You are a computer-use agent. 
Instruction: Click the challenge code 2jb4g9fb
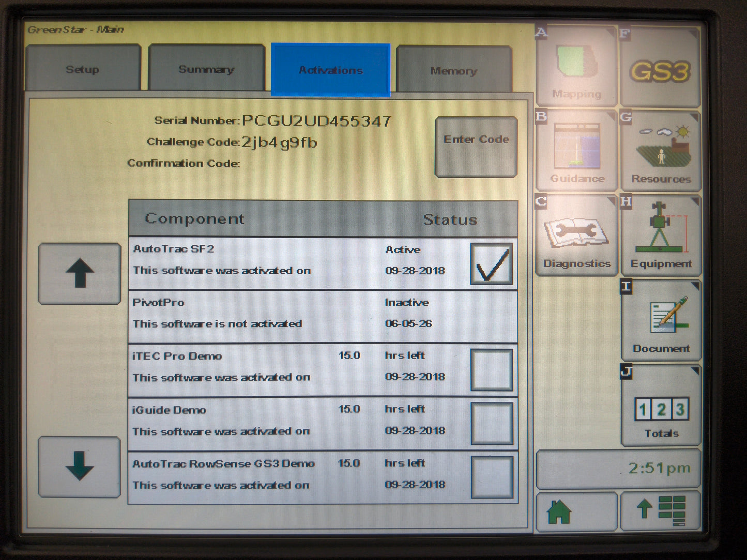279,142
